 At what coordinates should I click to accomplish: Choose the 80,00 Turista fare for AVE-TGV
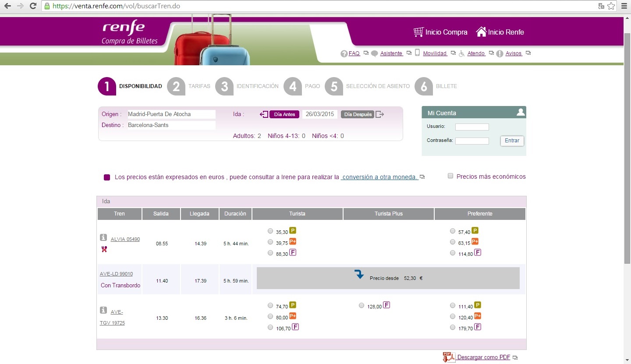[x=270, y=316]
